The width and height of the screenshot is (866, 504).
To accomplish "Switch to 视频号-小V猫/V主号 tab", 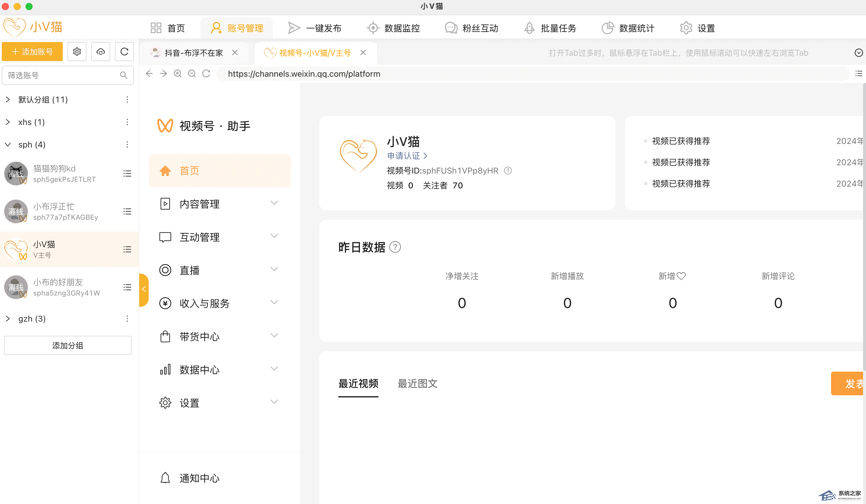I will [x=315, y=53].
